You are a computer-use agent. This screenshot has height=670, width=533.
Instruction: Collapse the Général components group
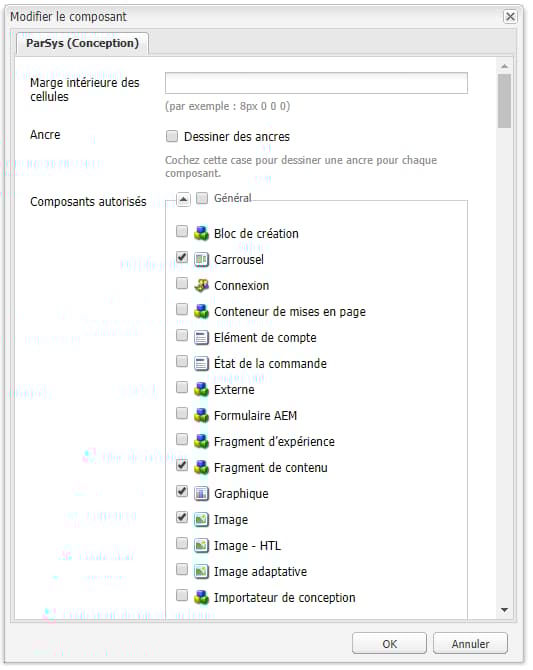pos(183,199)
